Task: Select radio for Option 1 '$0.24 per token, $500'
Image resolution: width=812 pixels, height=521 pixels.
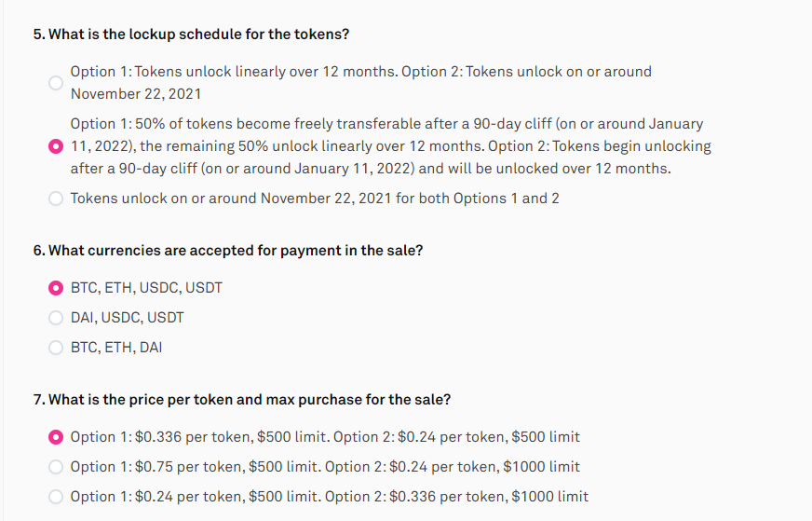Action: (56, 497)
